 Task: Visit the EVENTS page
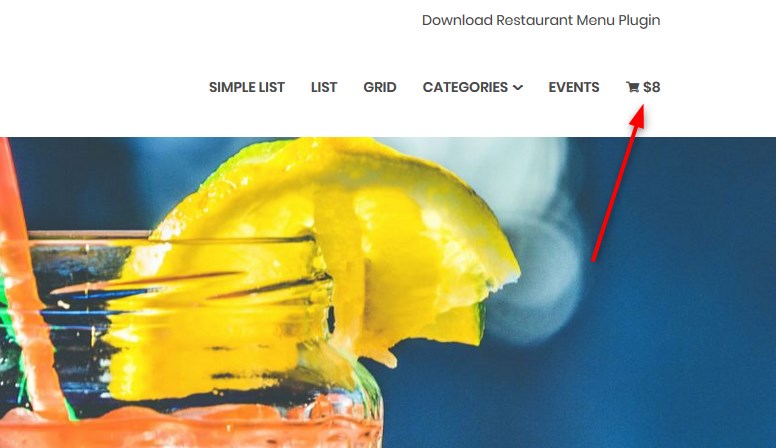(574, 87)
